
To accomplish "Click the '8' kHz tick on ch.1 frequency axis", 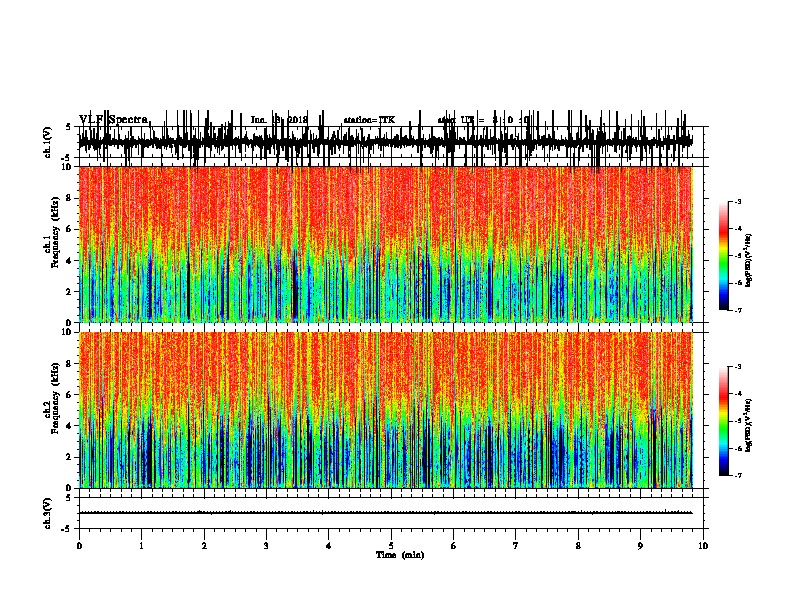I will pyautogui.click(x=70, y=198).
